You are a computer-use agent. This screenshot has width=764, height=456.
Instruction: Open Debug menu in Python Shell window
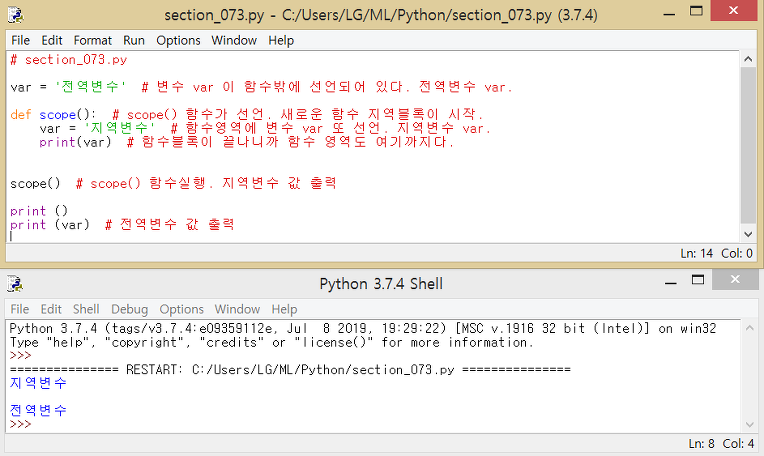point(129,309)
